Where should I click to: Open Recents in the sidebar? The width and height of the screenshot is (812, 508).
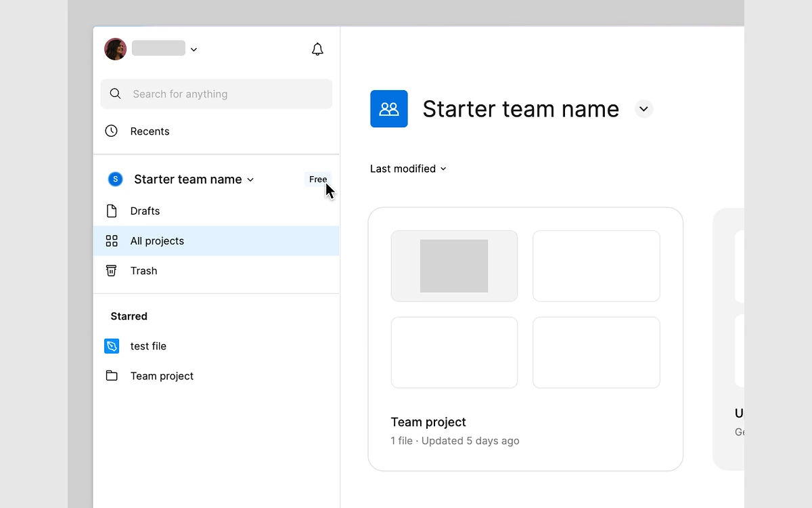pyautogui.click(x=217, y=131)
